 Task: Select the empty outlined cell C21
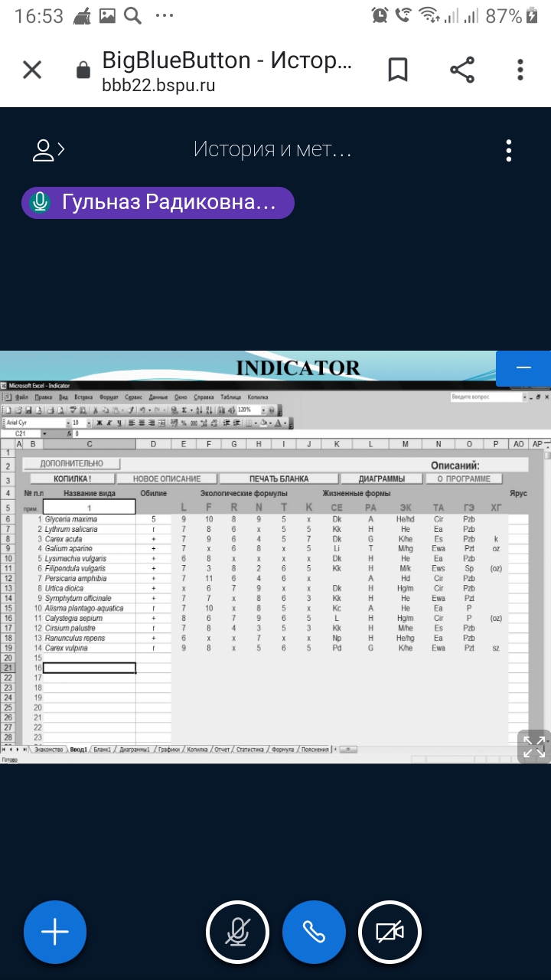pos(90,668)
